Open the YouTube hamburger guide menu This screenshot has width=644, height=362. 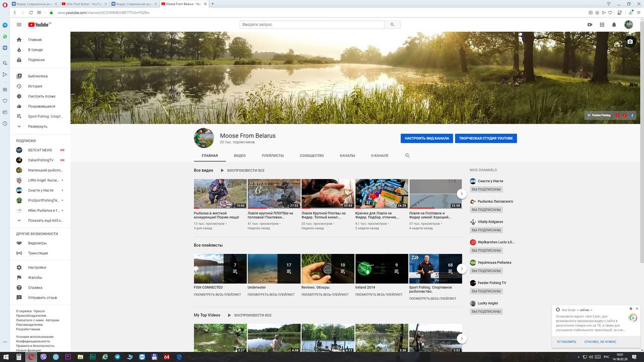[x=19, y=25]
